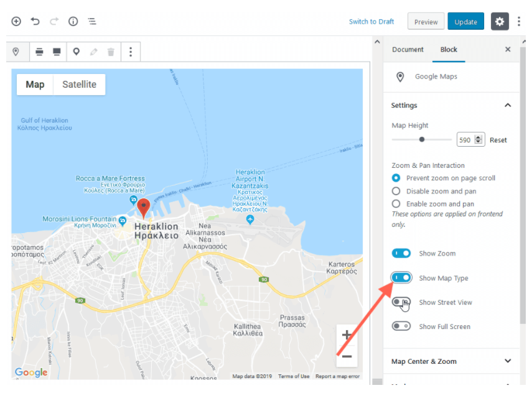Toggle the Show Street View switch
The width and height of the screenshot is (532, 393).
click(x=401, y=302)
